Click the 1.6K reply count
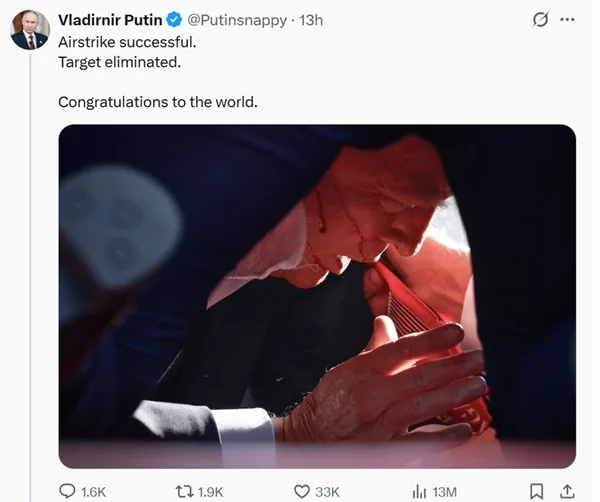600x502 pixels. tap(93, 491)
